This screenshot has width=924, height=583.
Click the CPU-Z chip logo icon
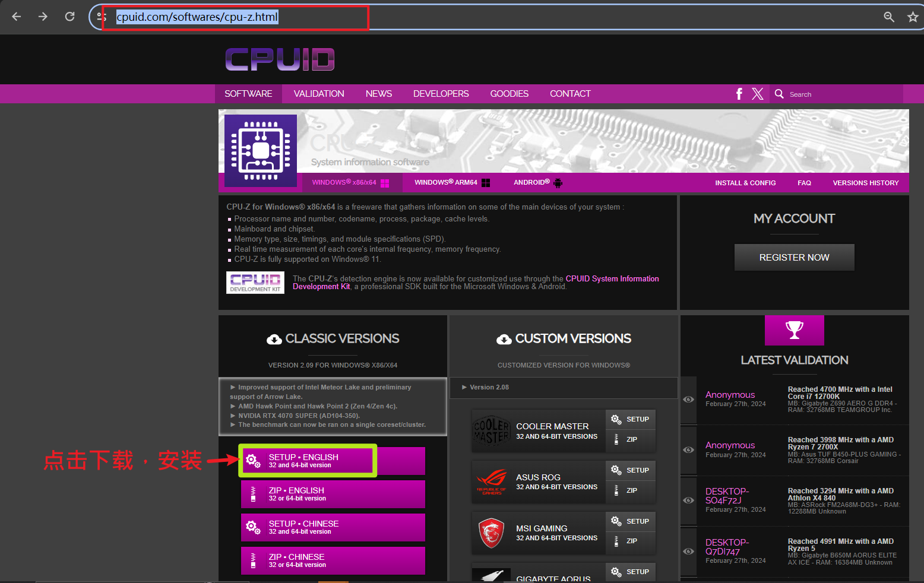tap(261, 151)
